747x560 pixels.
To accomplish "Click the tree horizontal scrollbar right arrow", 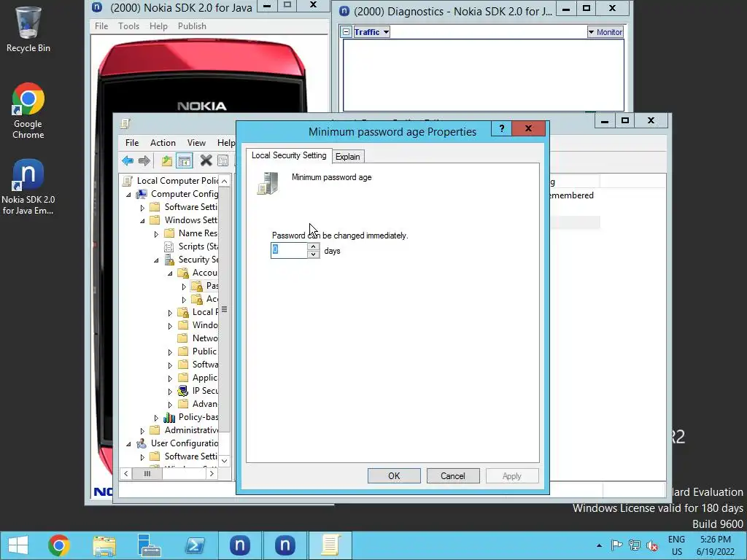I will click(212, 474).
